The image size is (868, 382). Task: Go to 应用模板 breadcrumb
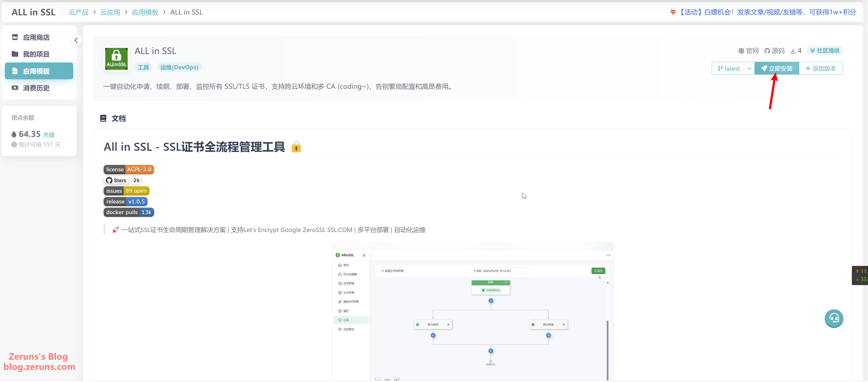(145, 12)
